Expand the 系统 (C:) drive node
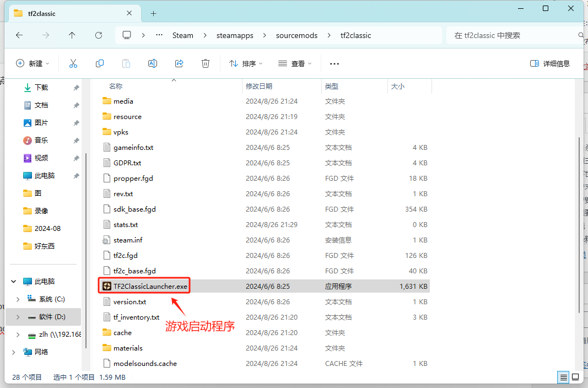This screenshot has height=388, width=588. [x=18, y=299]
